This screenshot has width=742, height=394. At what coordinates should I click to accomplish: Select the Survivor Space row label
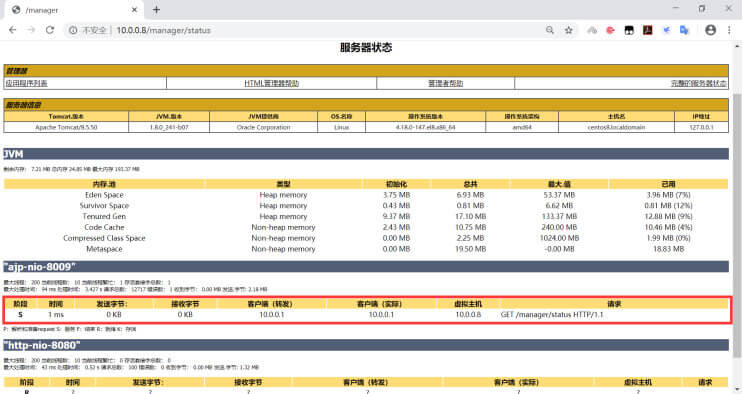pyautogui.click(x=104, y=206)
